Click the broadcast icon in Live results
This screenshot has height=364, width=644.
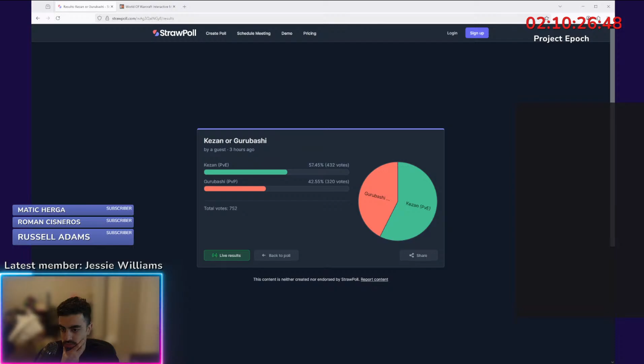click(x=215, y=256)
